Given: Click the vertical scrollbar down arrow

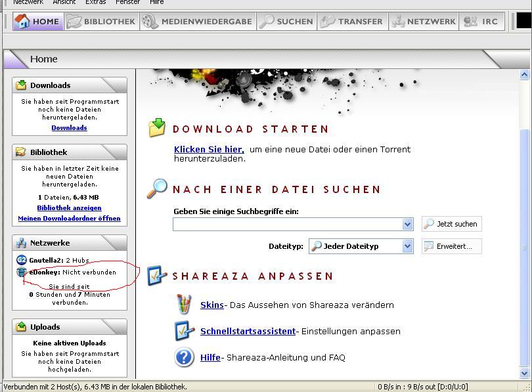Looking at the screenshot, I should pos(524,373).
